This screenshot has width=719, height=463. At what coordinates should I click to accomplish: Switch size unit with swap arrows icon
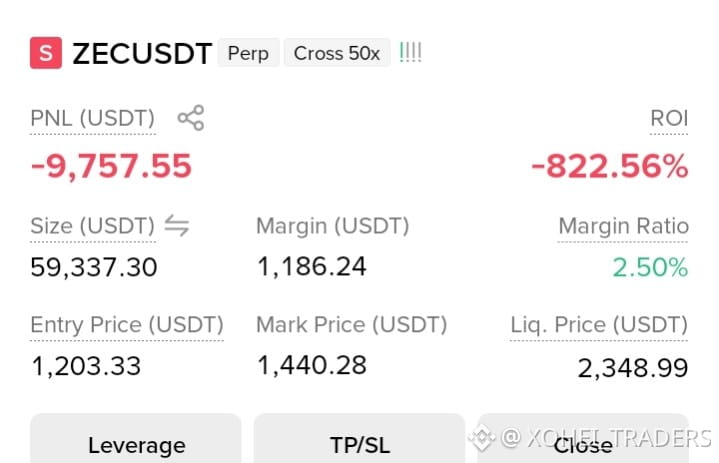[x=177, y=226]
